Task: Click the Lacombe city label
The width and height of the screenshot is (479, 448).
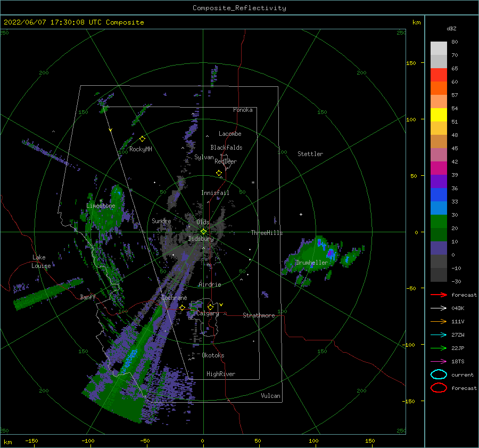Action: point(230,134)
